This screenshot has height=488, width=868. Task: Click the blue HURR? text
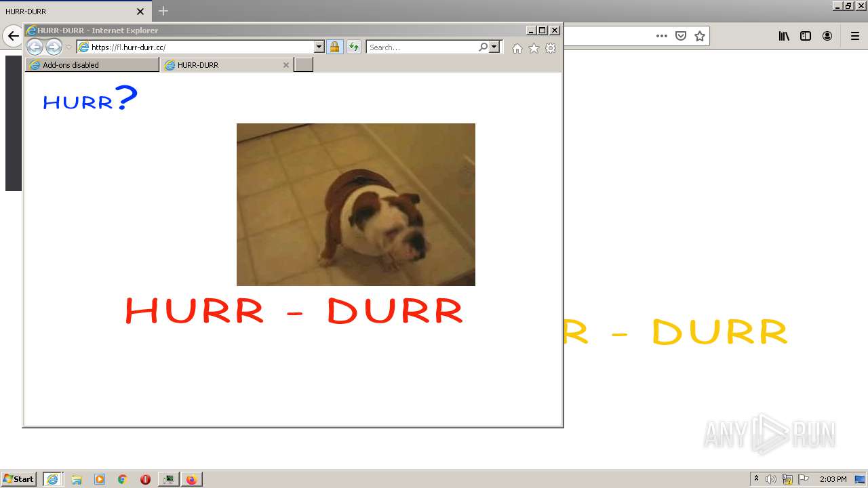point(90,99)
